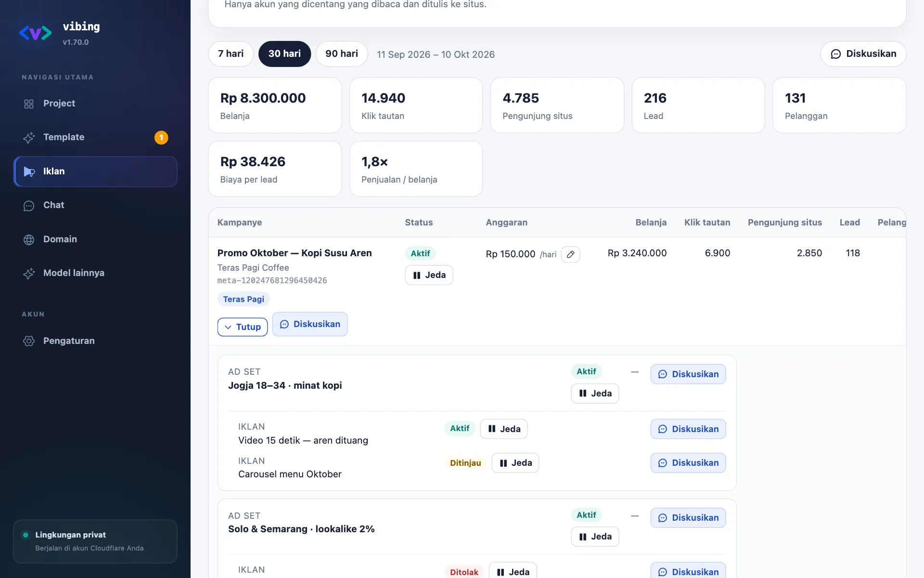Open Project from the sidebar
This screenshot has width=924, height=578.
[95, 104]
